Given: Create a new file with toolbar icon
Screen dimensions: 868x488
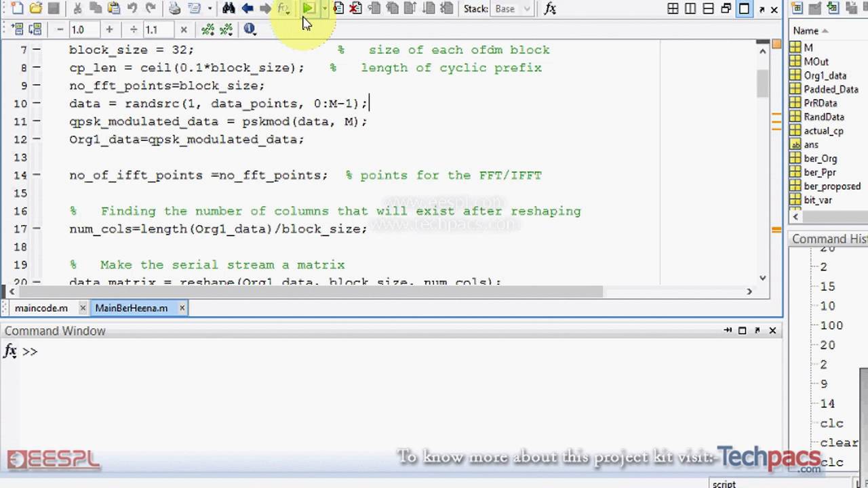Looking at the screenshot, I should [x=17, y=9].
